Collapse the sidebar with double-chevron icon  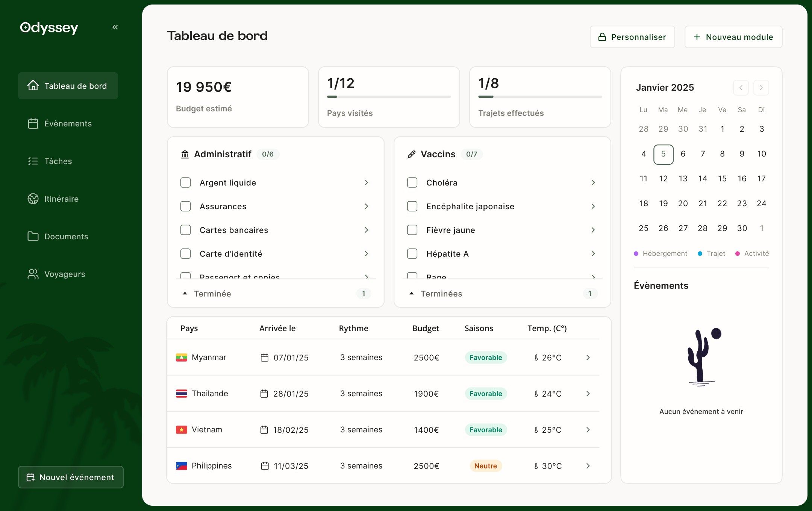[x=115, y=27]
